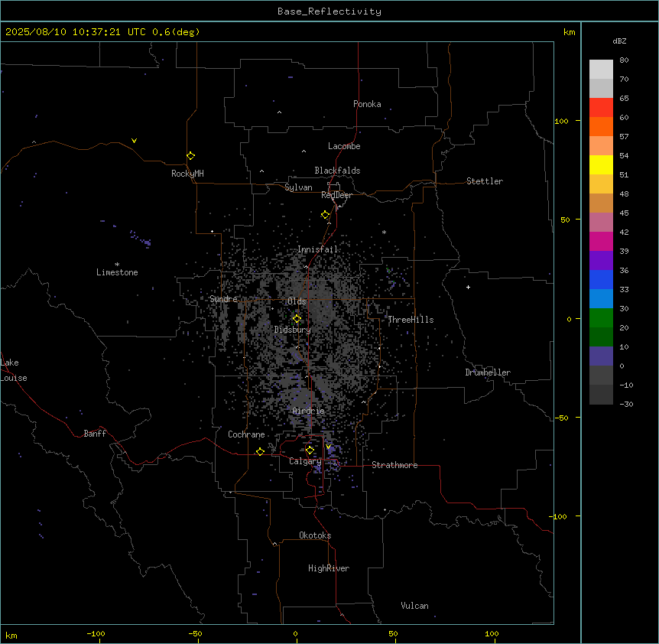Click the -50 tick on the bottom axis
This screenshot has height=644, width=659.
195,633
